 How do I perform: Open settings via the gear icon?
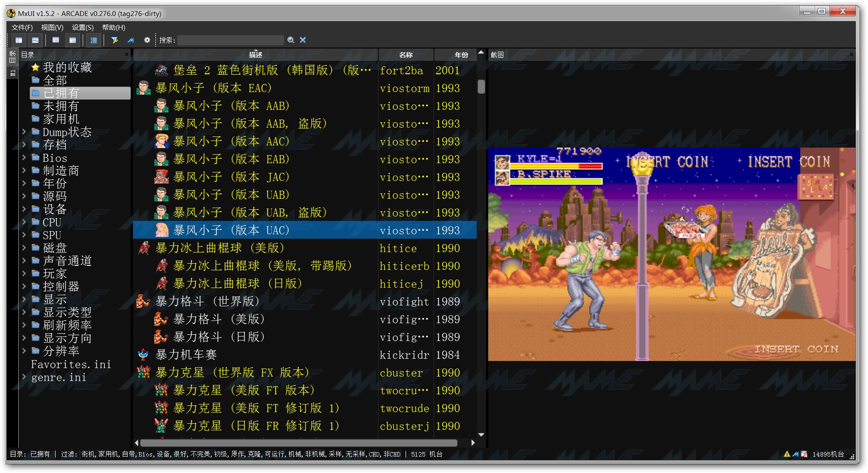(147, 40)
